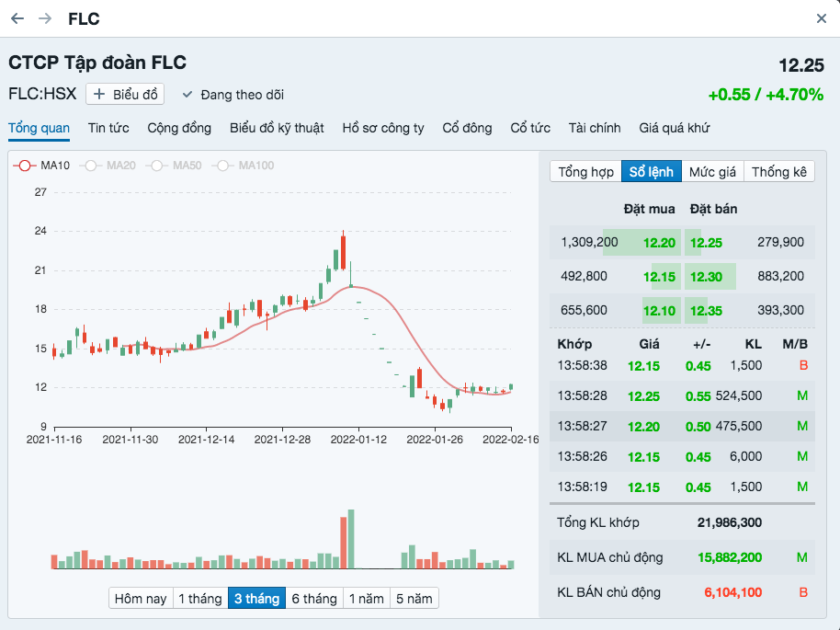This screenshot has height=630, width=840.
Task: Click the Đặt mua column header
Action: pyautogui.click(x=649, y=209)
